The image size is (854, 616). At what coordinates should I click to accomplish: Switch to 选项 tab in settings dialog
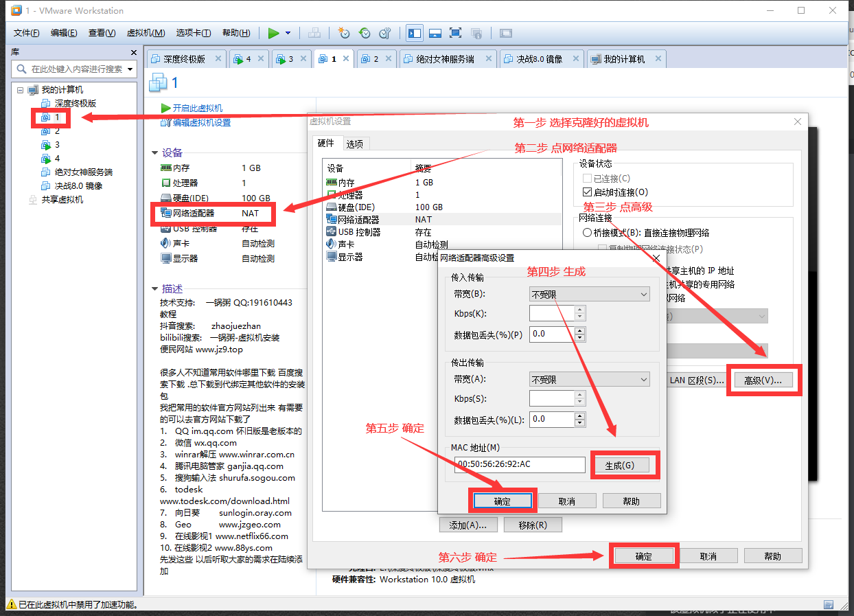tap(355, 144)
